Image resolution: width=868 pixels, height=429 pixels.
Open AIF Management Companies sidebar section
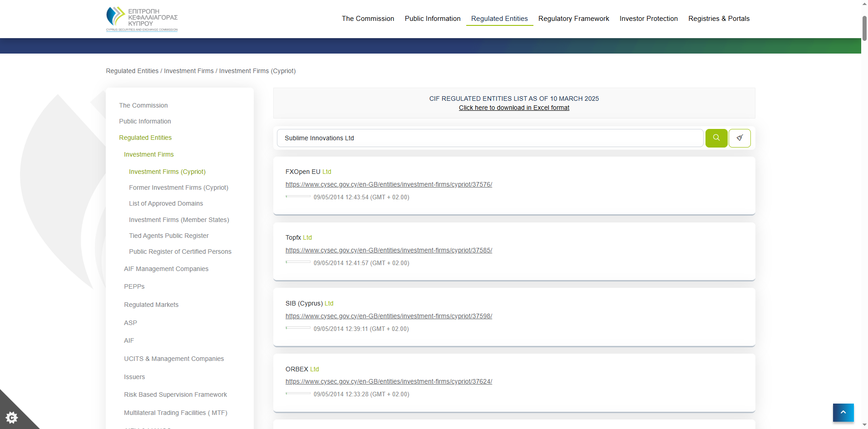click(166, 269)
